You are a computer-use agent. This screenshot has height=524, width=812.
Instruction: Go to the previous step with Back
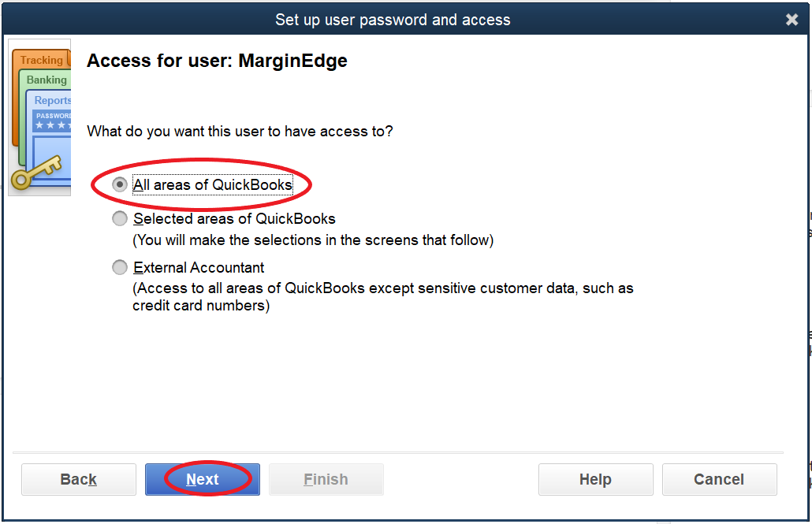tap(79, 479)
